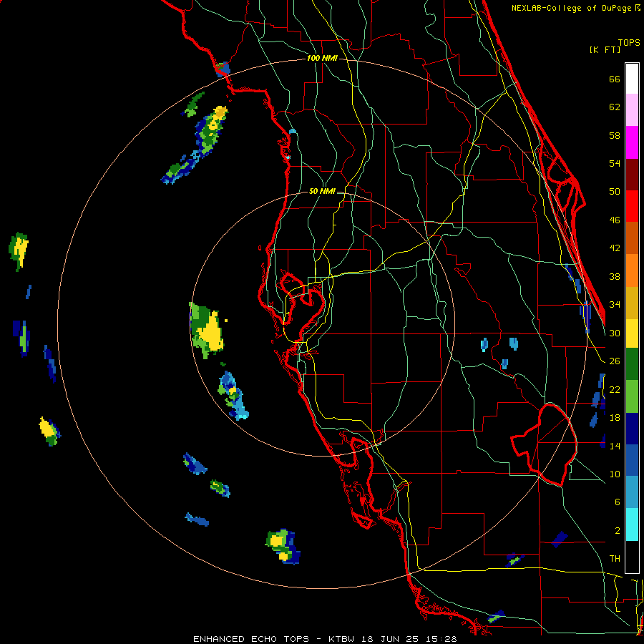Select the bright yellow legend swatch
This screenshot has height=644, width=644.
(x=632, y=333)
